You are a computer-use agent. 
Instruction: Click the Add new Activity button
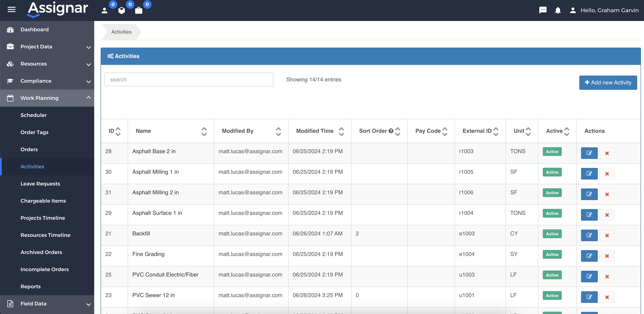tap(608, 82)
